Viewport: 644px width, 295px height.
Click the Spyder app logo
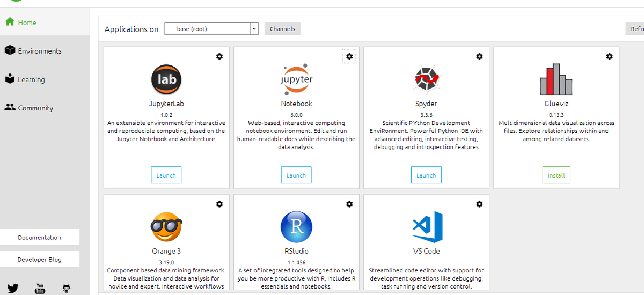coord(426,79)
